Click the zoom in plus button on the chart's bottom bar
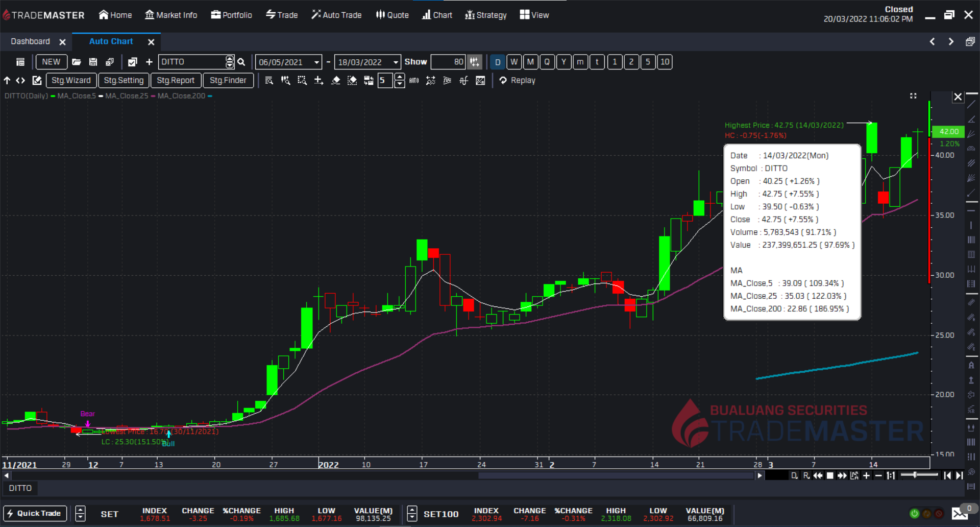Viewport: 980px width, 527px height. [x=866, y=475]
